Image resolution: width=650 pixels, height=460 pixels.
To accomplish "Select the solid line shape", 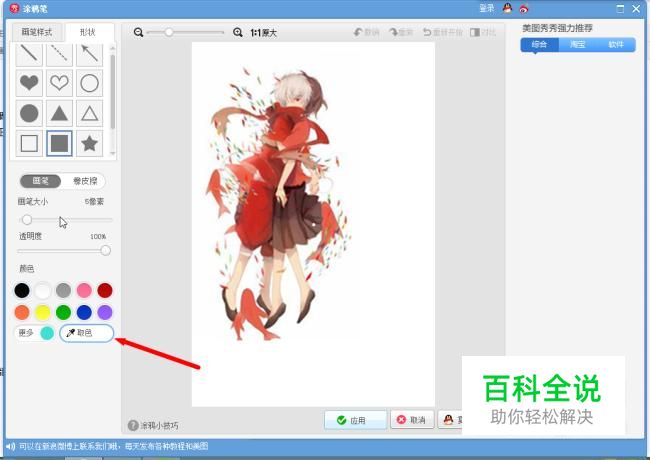I will [29, 54].
